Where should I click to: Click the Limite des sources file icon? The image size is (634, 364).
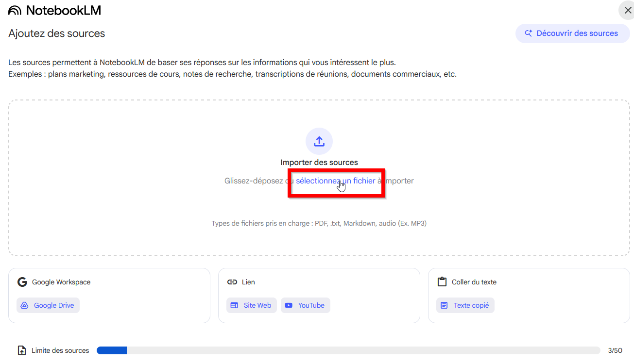(22, 350)
